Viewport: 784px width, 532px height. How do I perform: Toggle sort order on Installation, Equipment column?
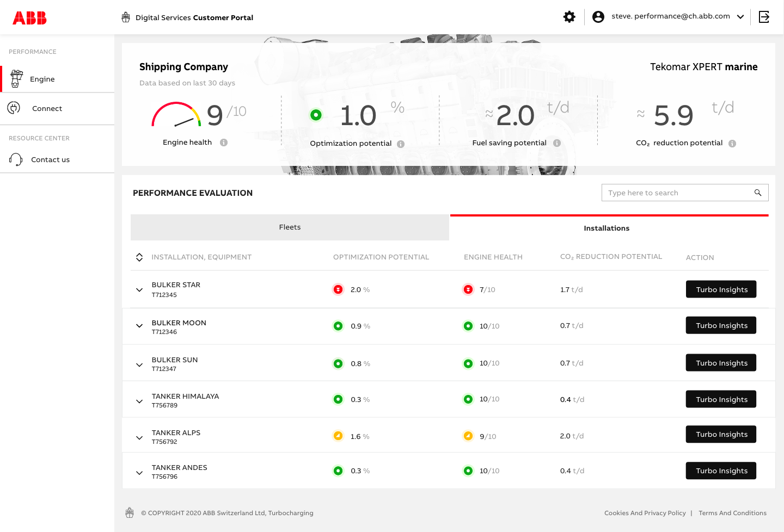(139, 257)
